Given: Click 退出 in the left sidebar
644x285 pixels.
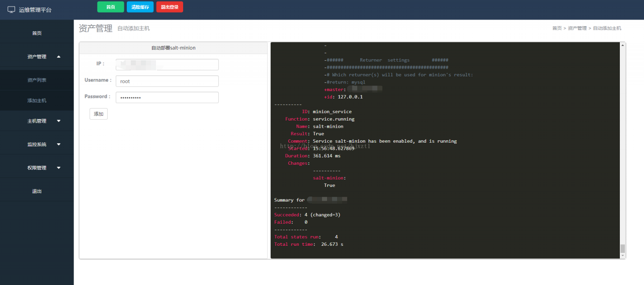Looking at the screenshot, I should [x=37, y=192].
